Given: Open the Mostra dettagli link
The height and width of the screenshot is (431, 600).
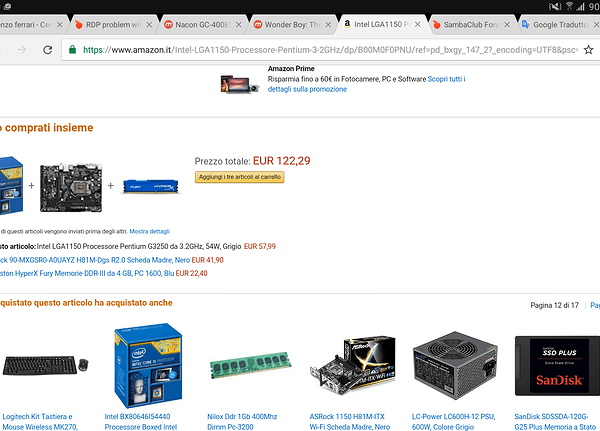Looking at the screenshot, I should point(149,231).
